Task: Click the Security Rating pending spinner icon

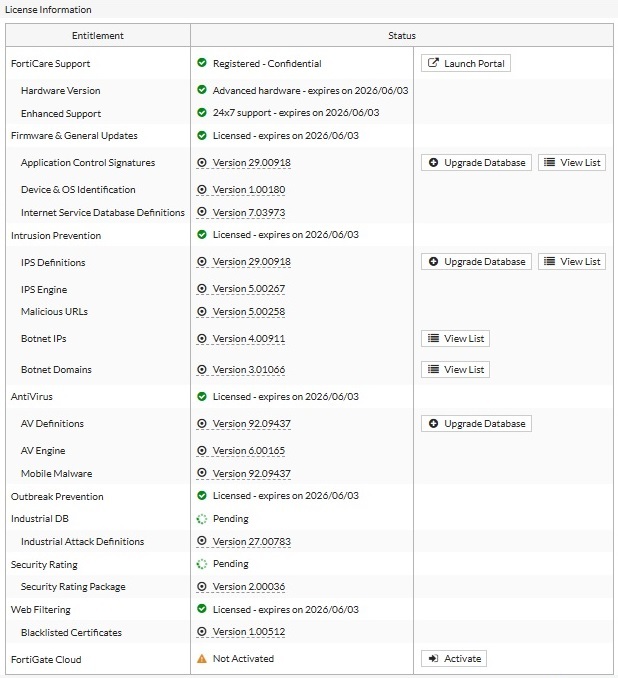Action: tap(202, 564)
